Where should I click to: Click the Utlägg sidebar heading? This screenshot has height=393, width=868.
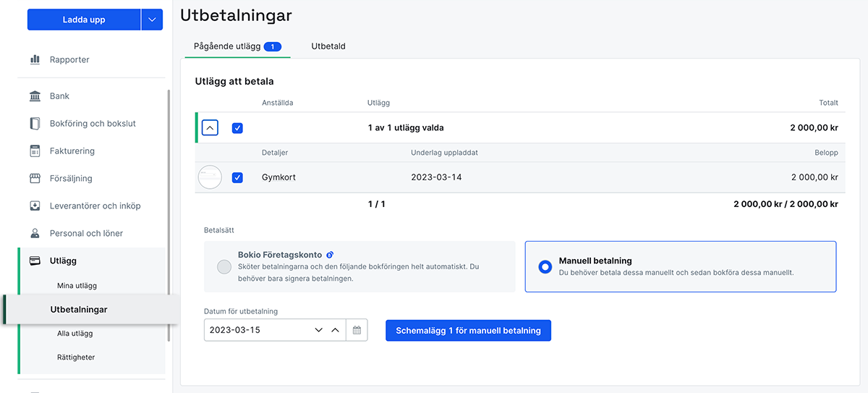tap(63, 261)
